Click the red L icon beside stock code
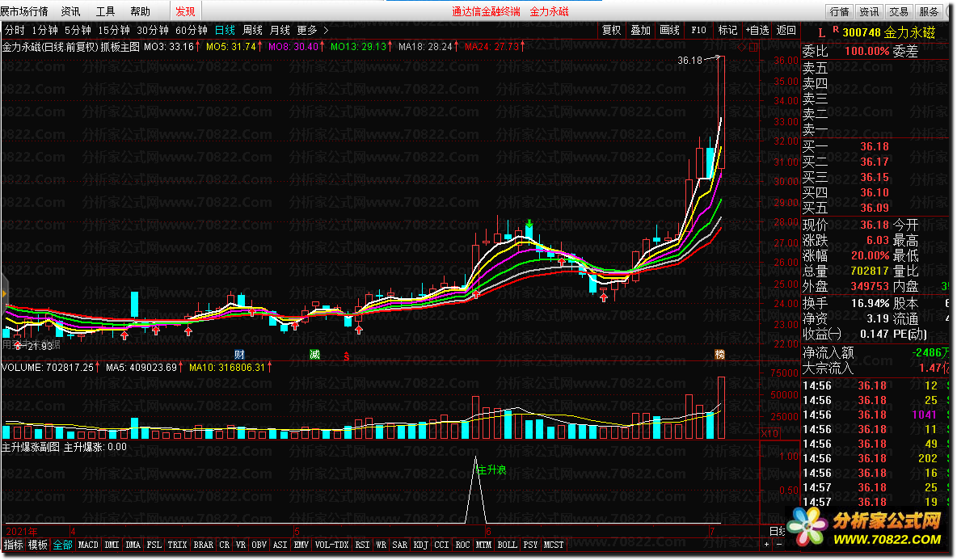The height and width of the screenshot is (560, 957). (x=821, y=34)
